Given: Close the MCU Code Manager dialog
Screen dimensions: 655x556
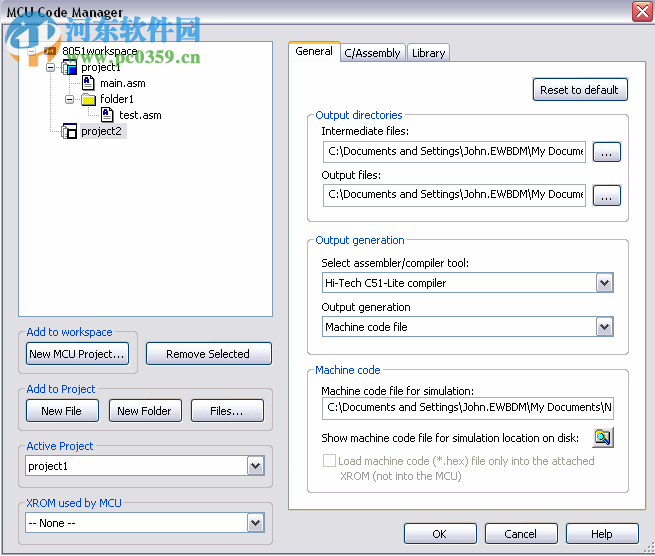Looking at the screenshot, I should tap(642, 11).
